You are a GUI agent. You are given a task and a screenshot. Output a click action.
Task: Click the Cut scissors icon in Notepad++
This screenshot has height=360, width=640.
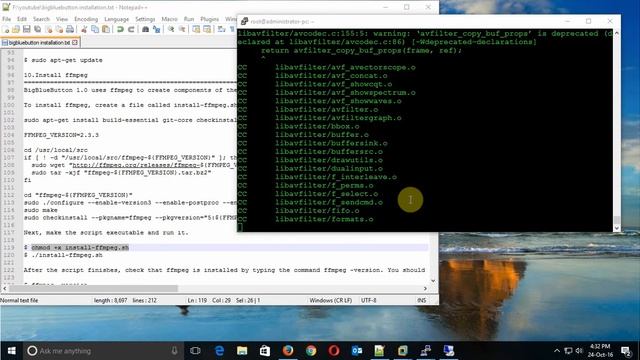click(x=84, y=29)
